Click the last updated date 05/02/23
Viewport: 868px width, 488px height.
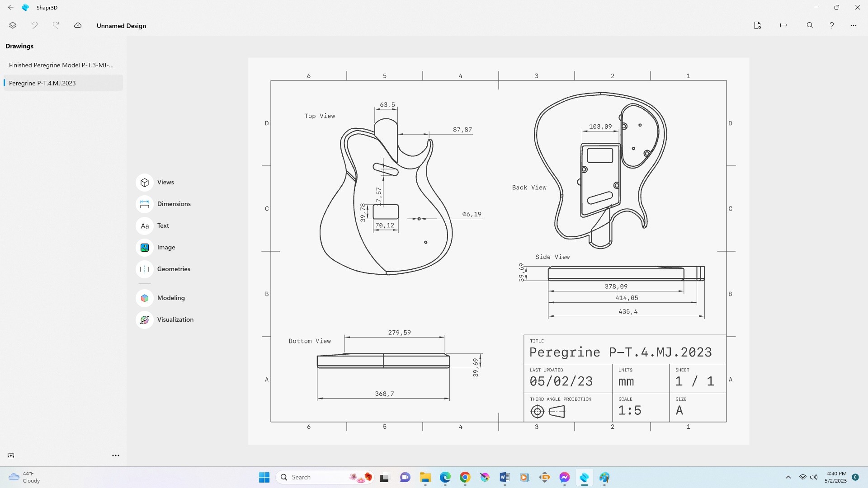[x=561, y=381]
